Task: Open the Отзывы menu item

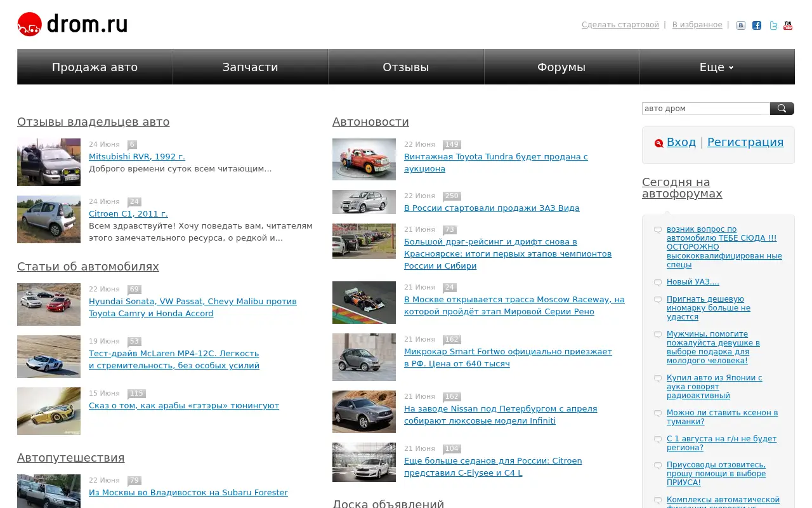Action: (406, 67)
